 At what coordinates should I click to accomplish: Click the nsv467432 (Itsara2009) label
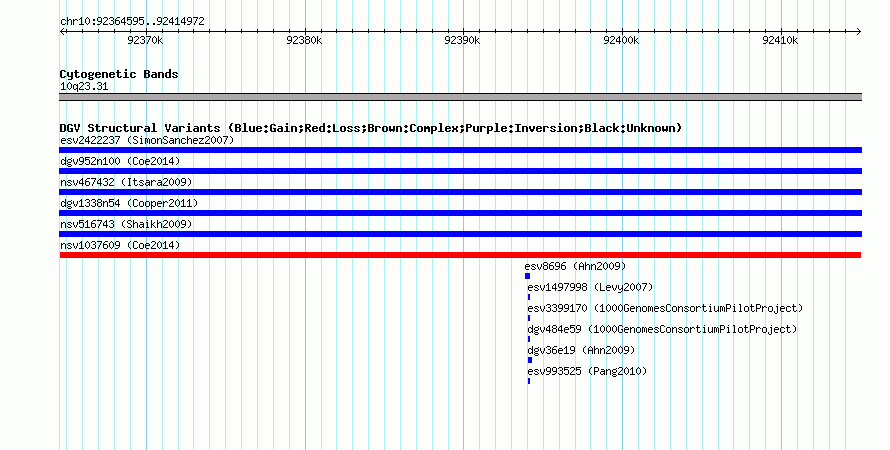pyautogui.click(x=126, y=182)
